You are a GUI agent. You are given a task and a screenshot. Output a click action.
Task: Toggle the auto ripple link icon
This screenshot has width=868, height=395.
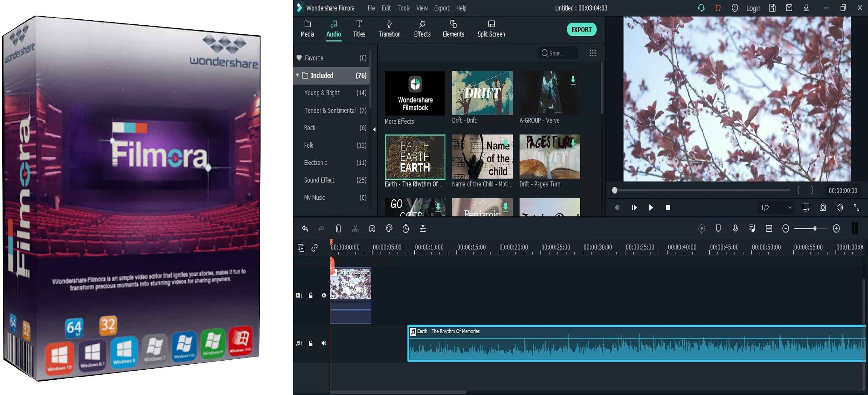[x=314, y=248]
